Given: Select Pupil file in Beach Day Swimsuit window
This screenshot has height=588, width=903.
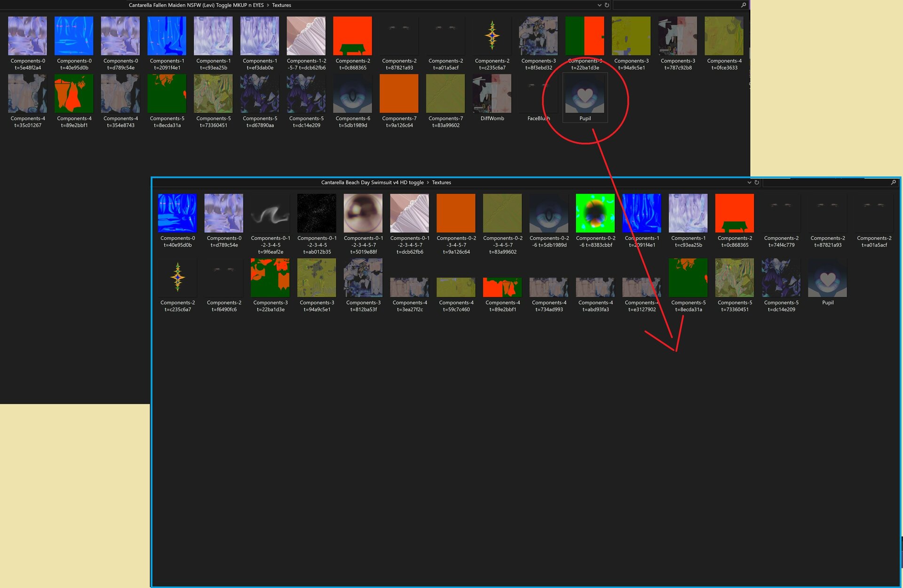Looking at the screenshot, I should pyautogui.click(x=828, y=282).
